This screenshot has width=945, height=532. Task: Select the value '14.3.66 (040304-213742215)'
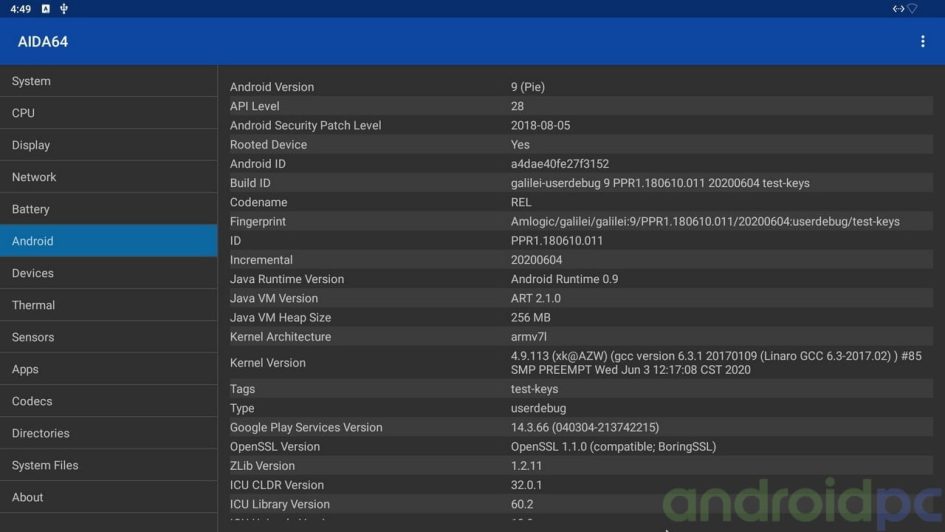coord(585,428)
